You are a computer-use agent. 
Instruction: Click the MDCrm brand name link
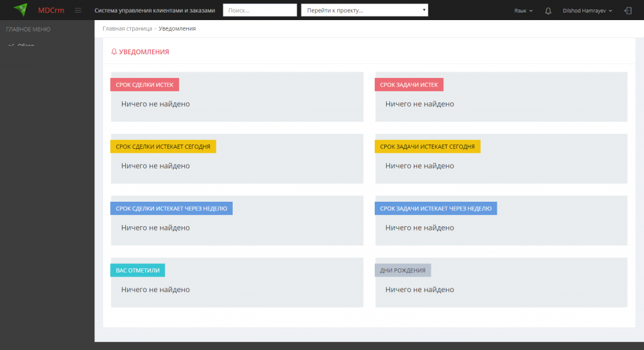pos(51,11)
